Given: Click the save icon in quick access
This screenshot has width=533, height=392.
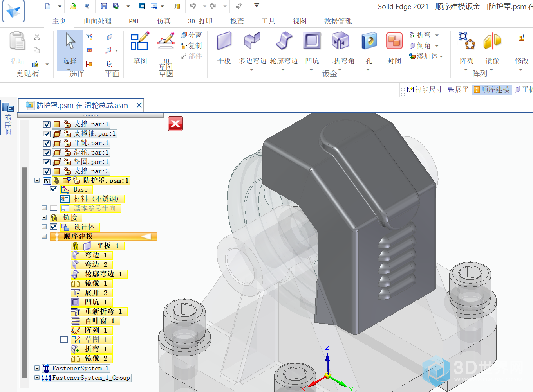Looking at the screenshot, I should point(104,6).
